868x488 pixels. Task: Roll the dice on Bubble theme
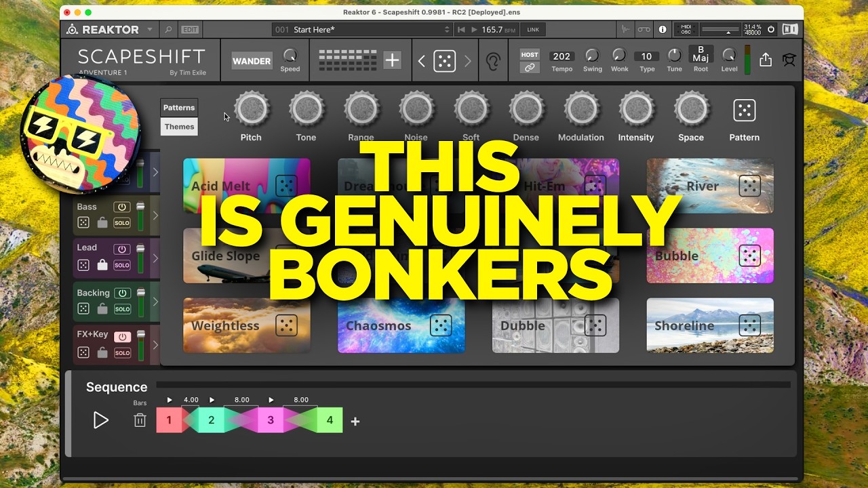pyautogui.click(x=749, y=256)
